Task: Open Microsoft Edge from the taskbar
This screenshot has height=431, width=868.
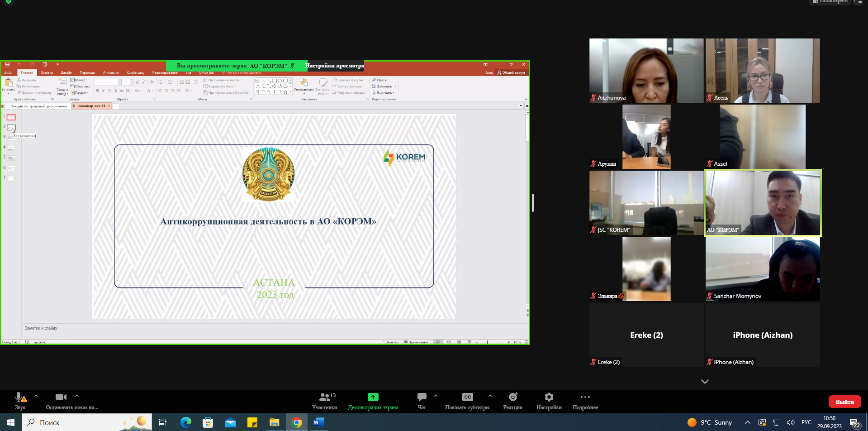Action: point(185,422)
